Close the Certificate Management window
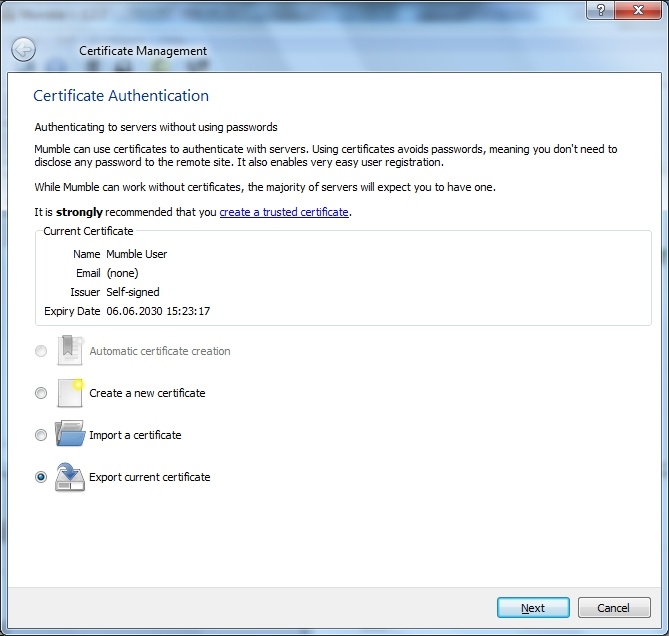Image resolution: width=669 pixels, height=636 pixels. [x=638, y=10]
